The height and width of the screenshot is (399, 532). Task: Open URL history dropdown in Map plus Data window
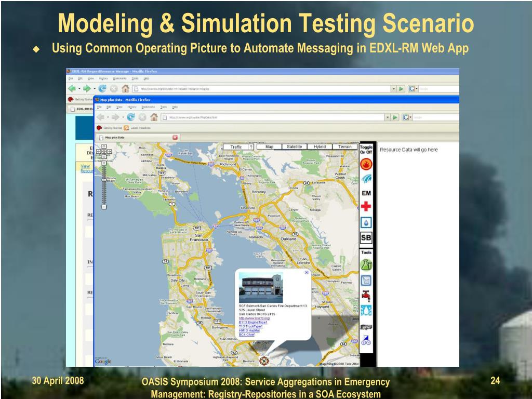pos(388,117)
